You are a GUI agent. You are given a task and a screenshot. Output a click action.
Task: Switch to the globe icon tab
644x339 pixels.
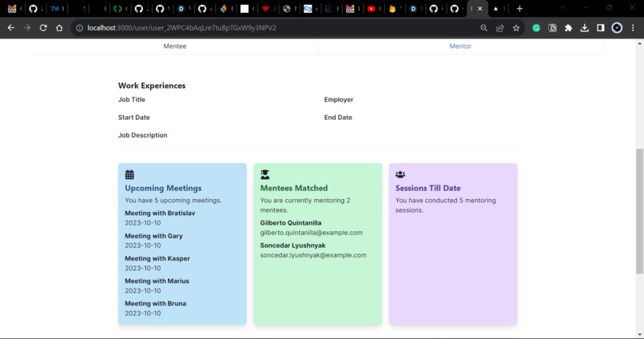287,9
